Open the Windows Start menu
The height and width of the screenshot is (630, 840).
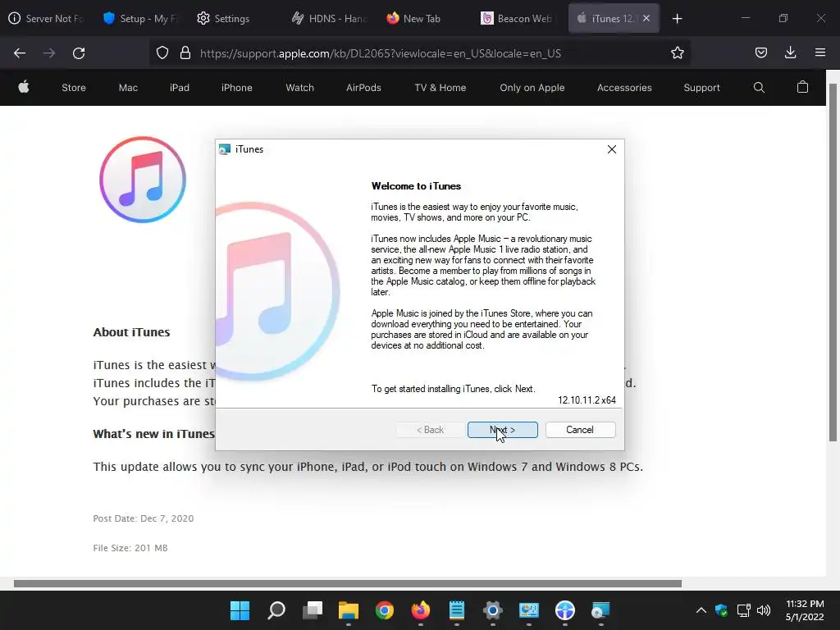pos(240,610)
